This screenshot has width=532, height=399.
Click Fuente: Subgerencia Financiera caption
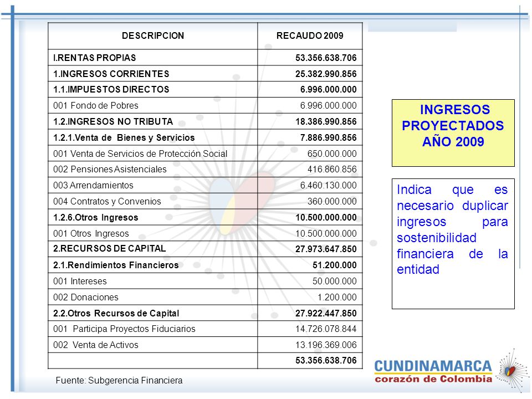coord(119,380)
